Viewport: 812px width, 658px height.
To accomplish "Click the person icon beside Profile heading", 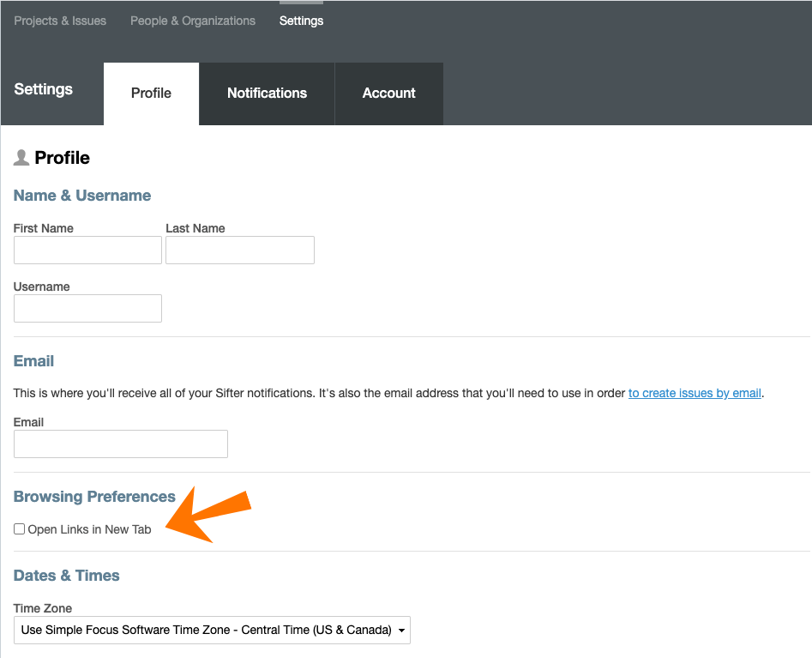I will (x=21, y=158).
